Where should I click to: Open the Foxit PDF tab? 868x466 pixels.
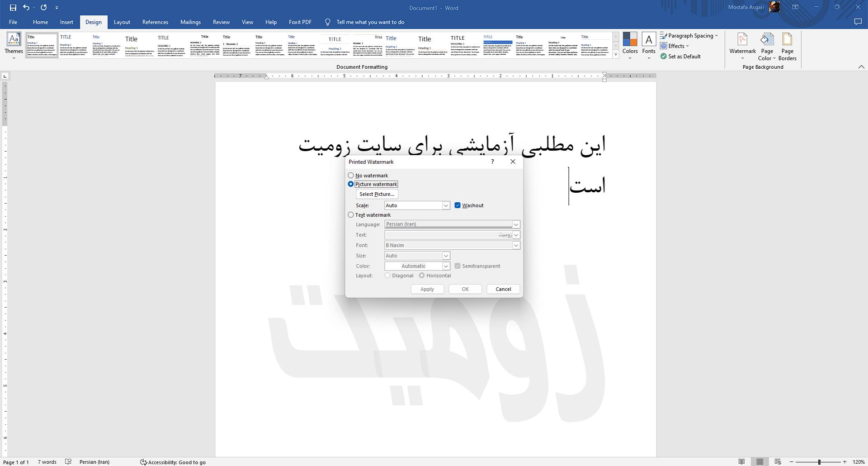[300, 22]
